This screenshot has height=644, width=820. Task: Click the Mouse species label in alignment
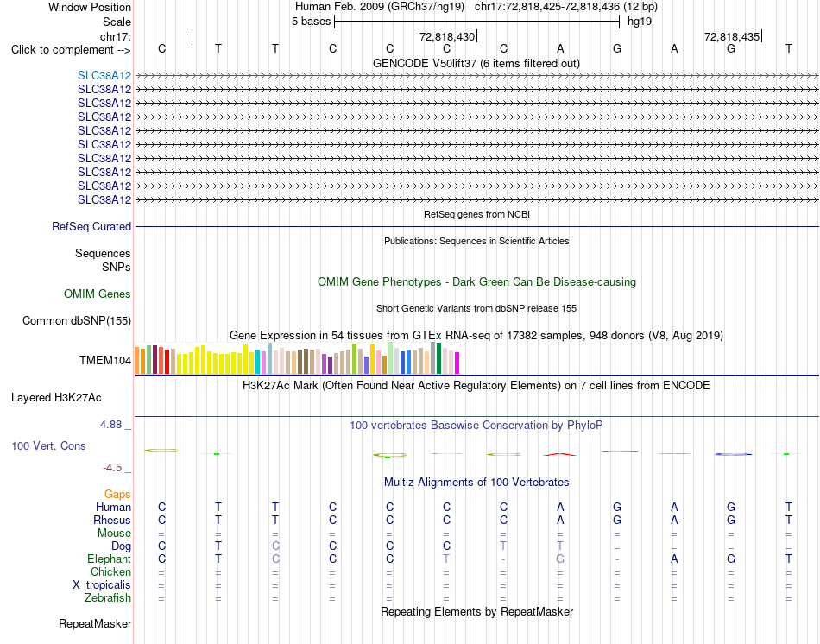point(114,534)
